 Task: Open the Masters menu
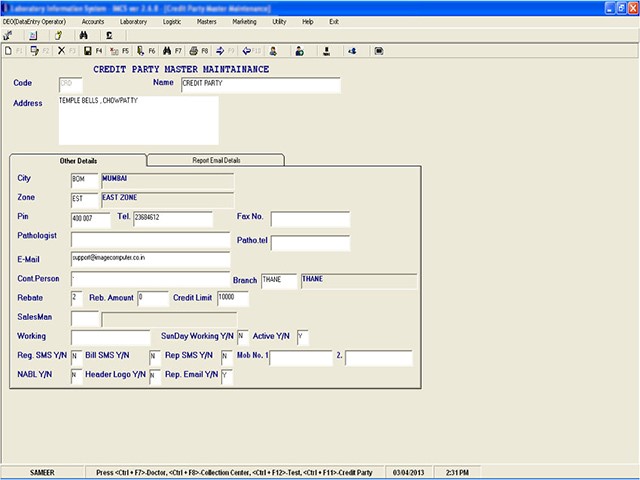coord(207,22)
